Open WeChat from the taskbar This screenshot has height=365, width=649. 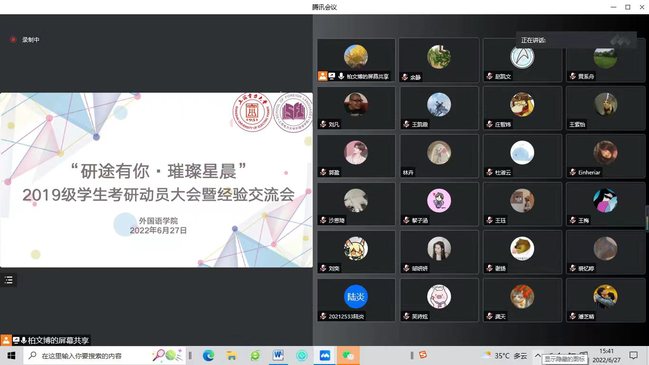point(348,355)
